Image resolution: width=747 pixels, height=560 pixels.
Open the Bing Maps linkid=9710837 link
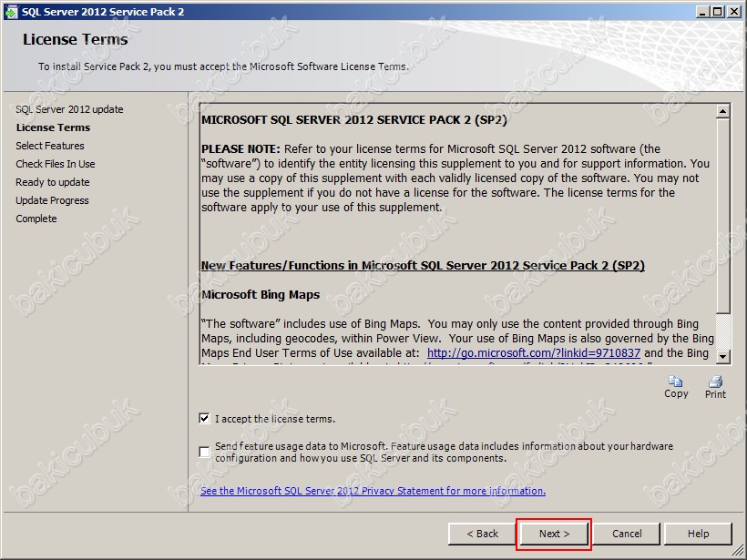click(534, 353)
